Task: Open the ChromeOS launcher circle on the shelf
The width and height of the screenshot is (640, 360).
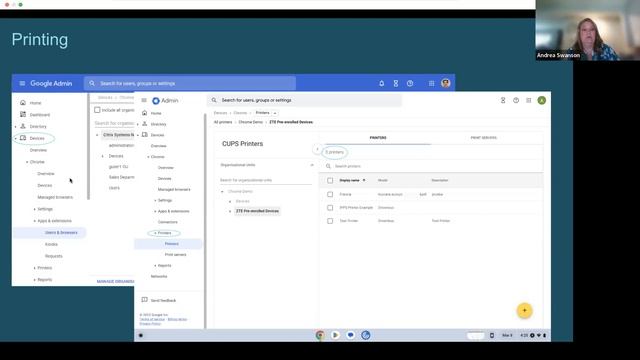Action: (141, 335)
